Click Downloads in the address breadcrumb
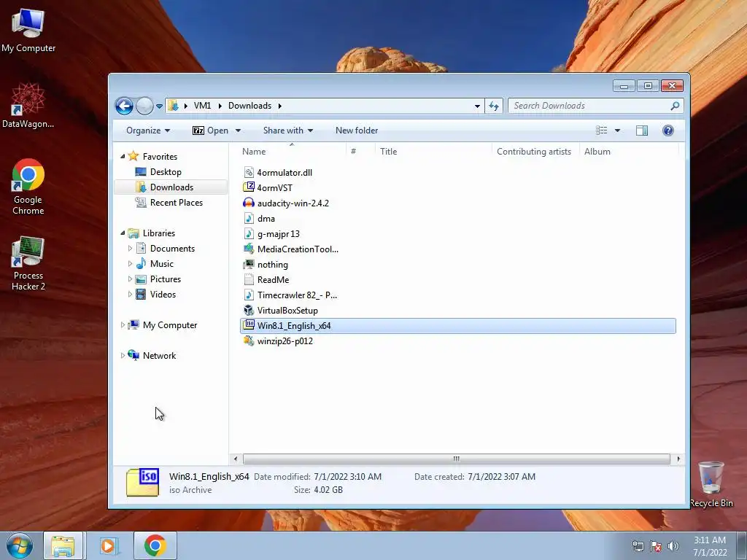This screenshot has height=560, width=747. tap(249, 106)
